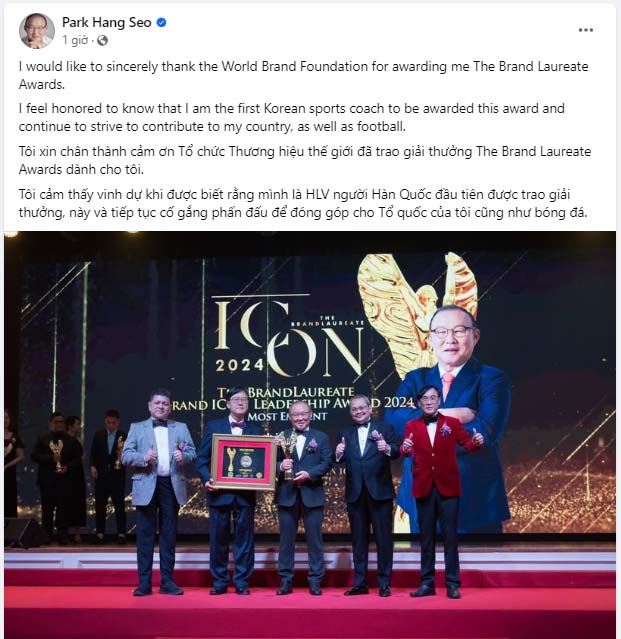Click the Park Hang Seo name link
This screenshot has height=639, width=621.
point(107,22)
